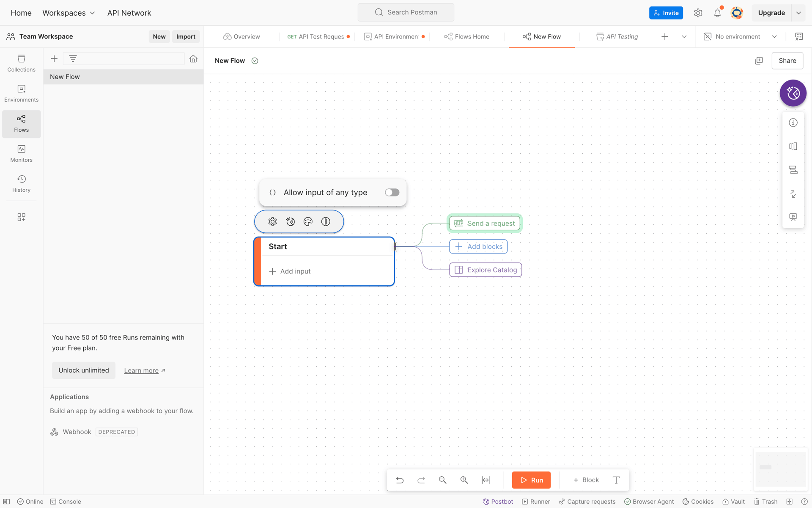Run the flow with the Run button
812x508 pixels.
pyautogui.click(x=531, y=480)
